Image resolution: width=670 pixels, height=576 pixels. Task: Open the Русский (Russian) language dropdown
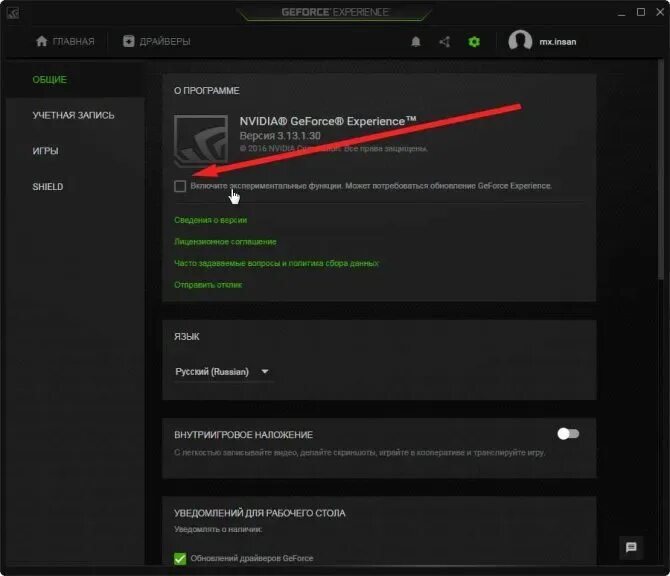click(x=222, y=372)
